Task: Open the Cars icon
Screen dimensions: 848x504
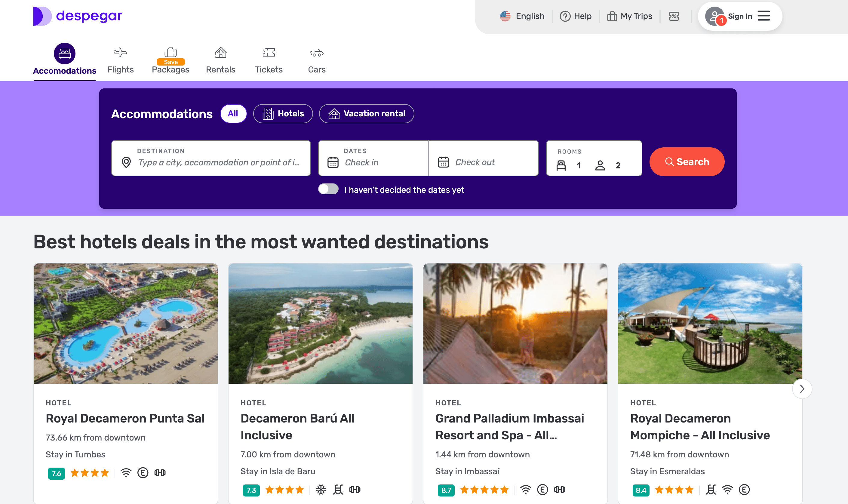Action: coord(317,53)
